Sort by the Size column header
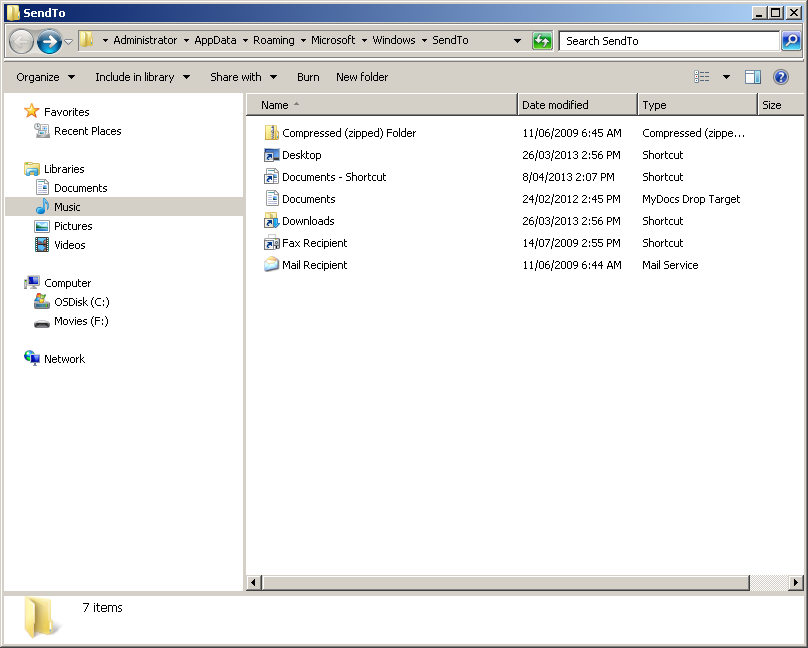 [780, 105]
